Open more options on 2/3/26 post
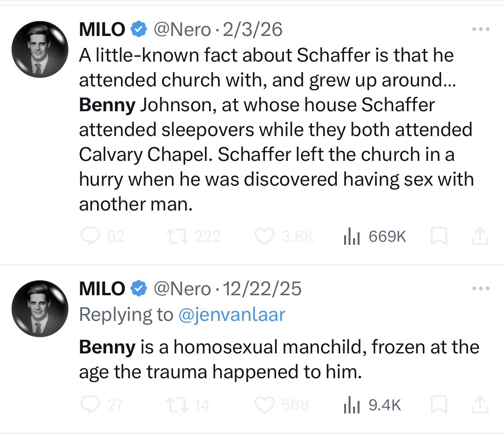 (480, 30)
